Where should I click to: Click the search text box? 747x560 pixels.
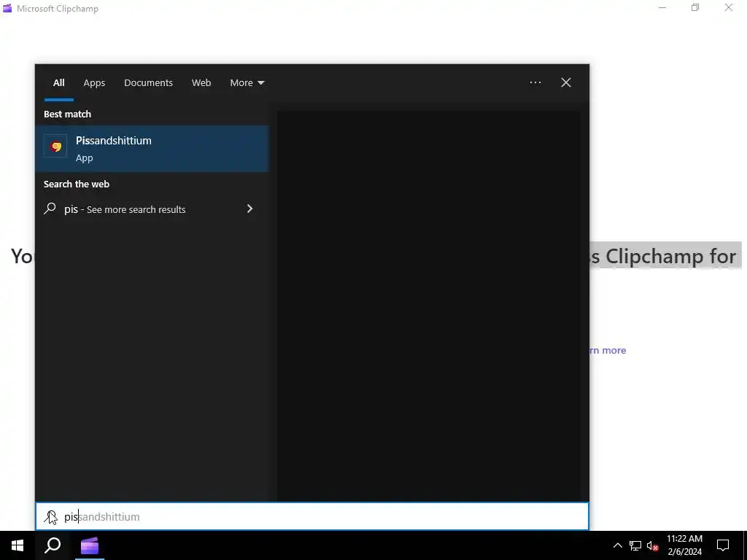point(312,517)
